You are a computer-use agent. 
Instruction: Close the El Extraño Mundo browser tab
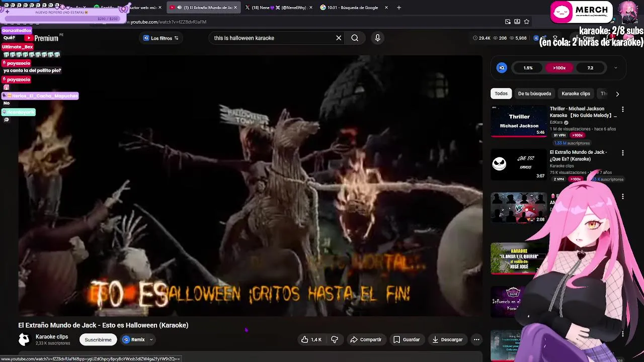[235, 8]
